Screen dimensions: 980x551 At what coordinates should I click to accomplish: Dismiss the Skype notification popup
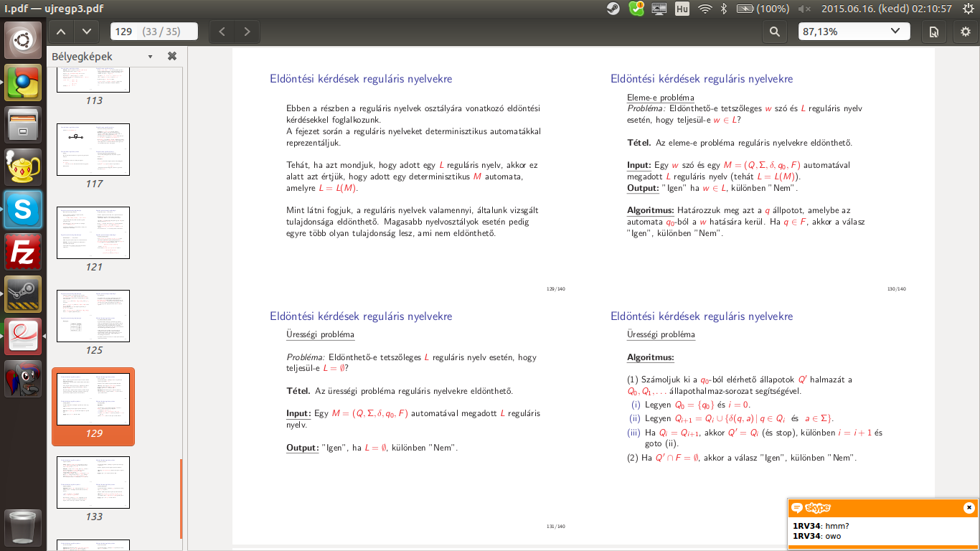(x=969, y=508)
